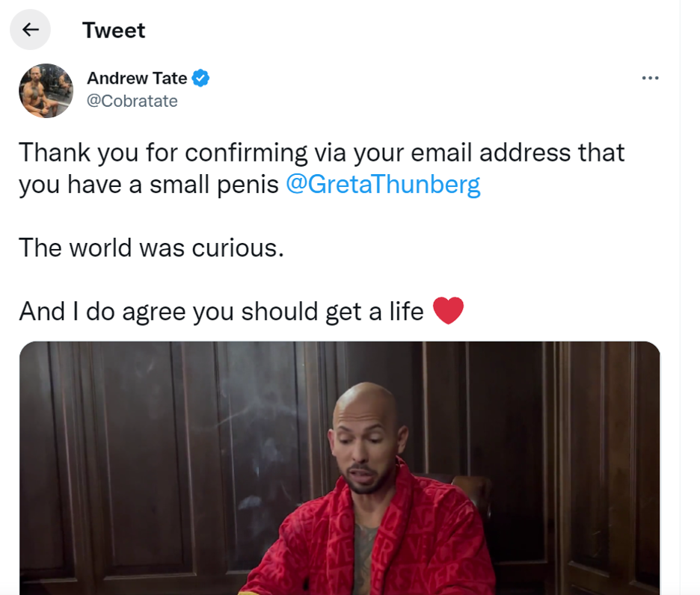
Task: Go back using the left arrow
Action: [31, 30]
